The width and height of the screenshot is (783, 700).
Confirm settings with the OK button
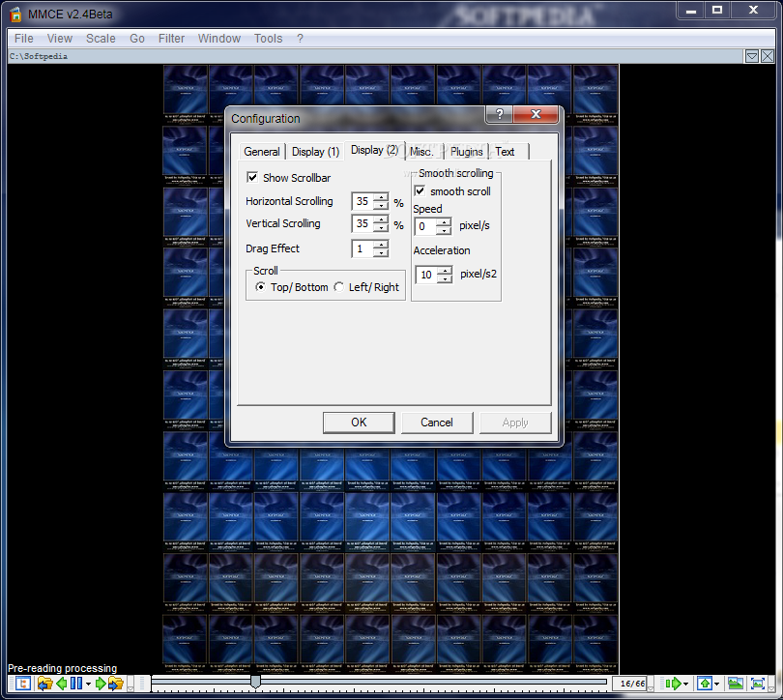coord(359,423)
